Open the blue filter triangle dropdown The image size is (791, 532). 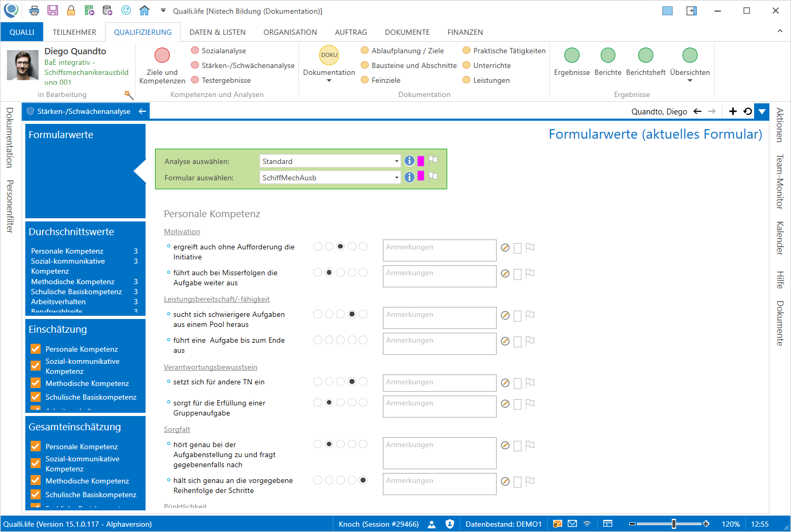[761, 111]
